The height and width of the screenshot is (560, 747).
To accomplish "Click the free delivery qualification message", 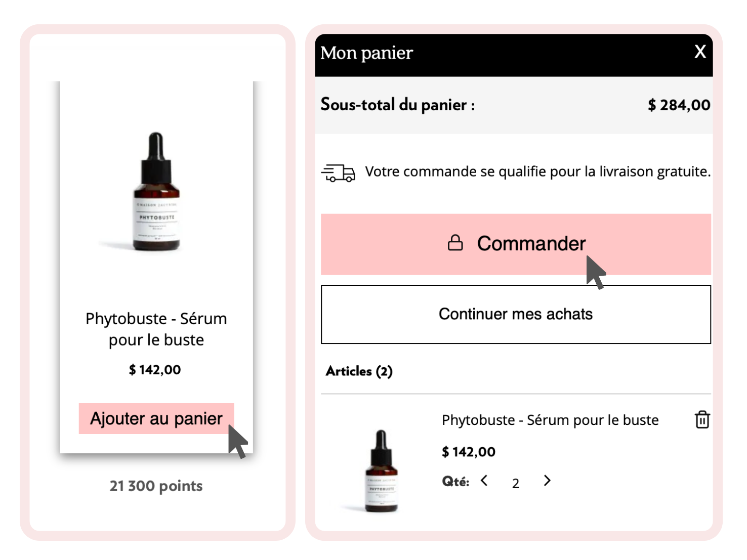I will 538,172.
